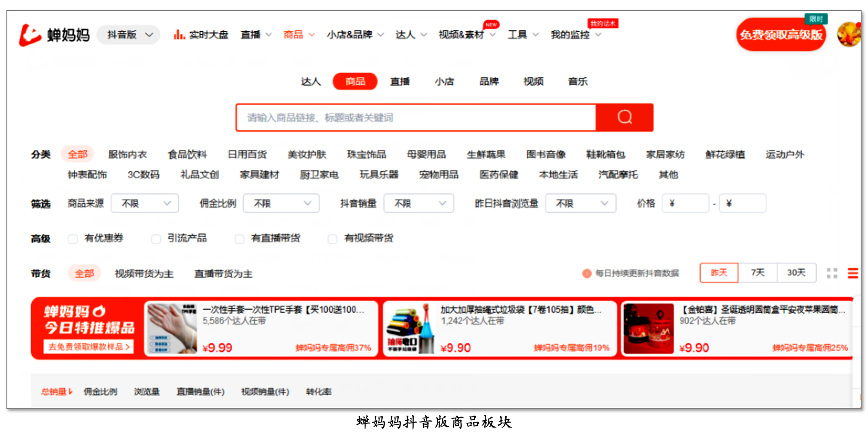Open the 视频&素材 navigation menu
This screenshot has height=439, width=868.
click(x=467, y=35)
